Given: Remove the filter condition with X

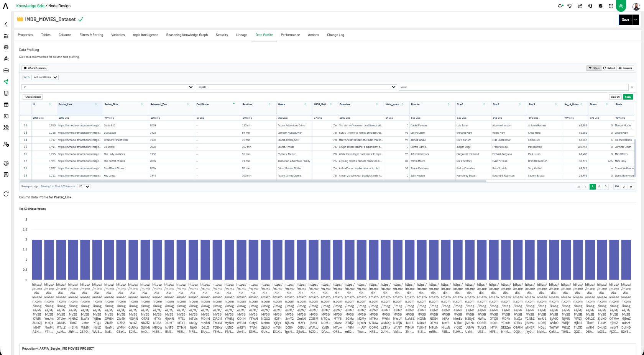Looking at the screenshot, I should point(632,87).
